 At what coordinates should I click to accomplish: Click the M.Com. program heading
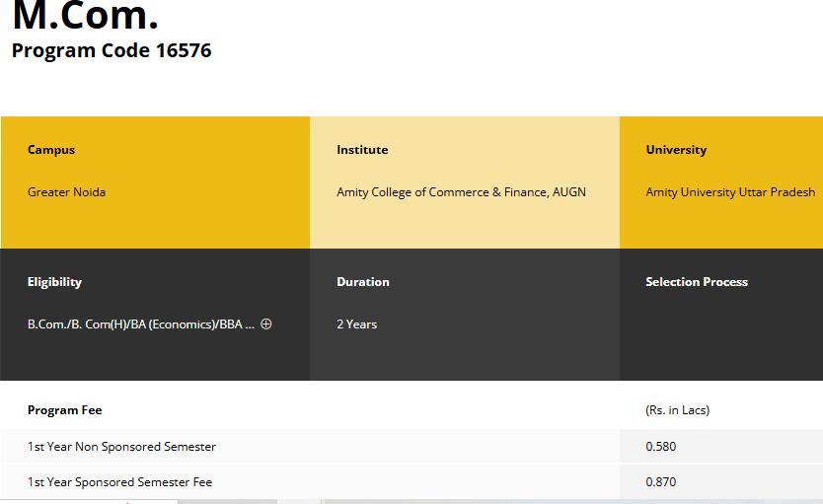[85, 18]
